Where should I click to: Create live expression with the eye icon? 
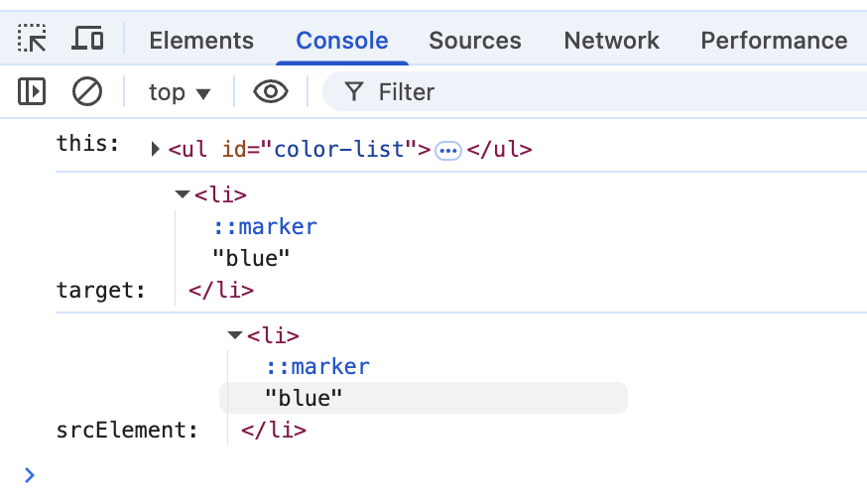coord(271,92)
